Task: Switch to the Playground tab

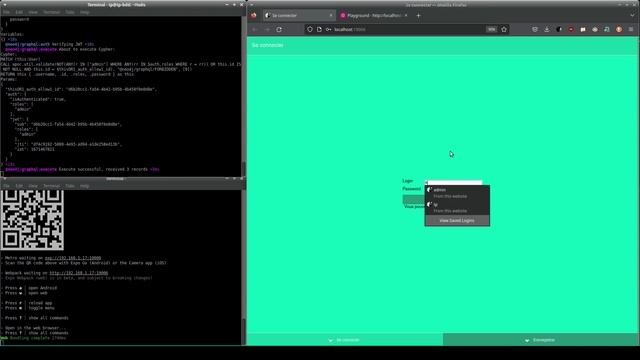Action: click(373, 16)
